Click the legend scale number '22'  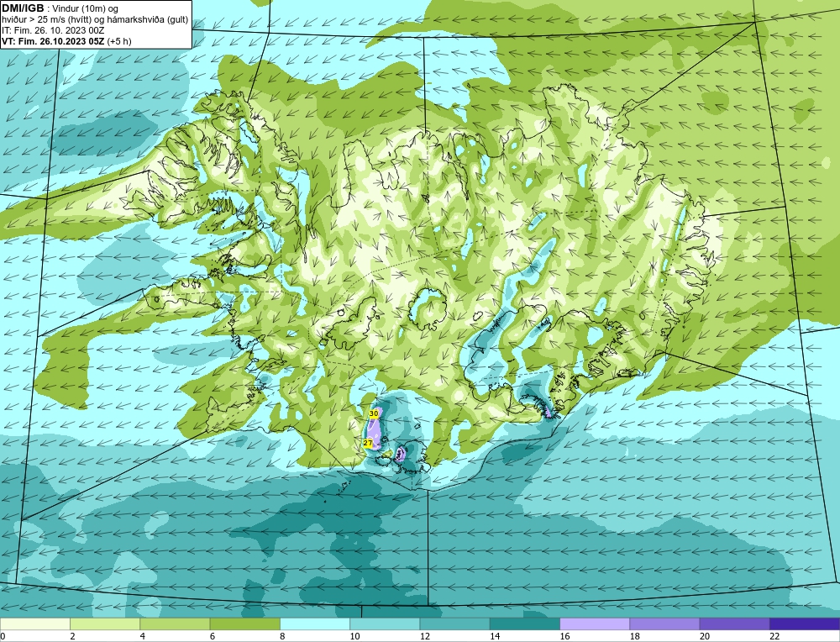click(774, 636)
